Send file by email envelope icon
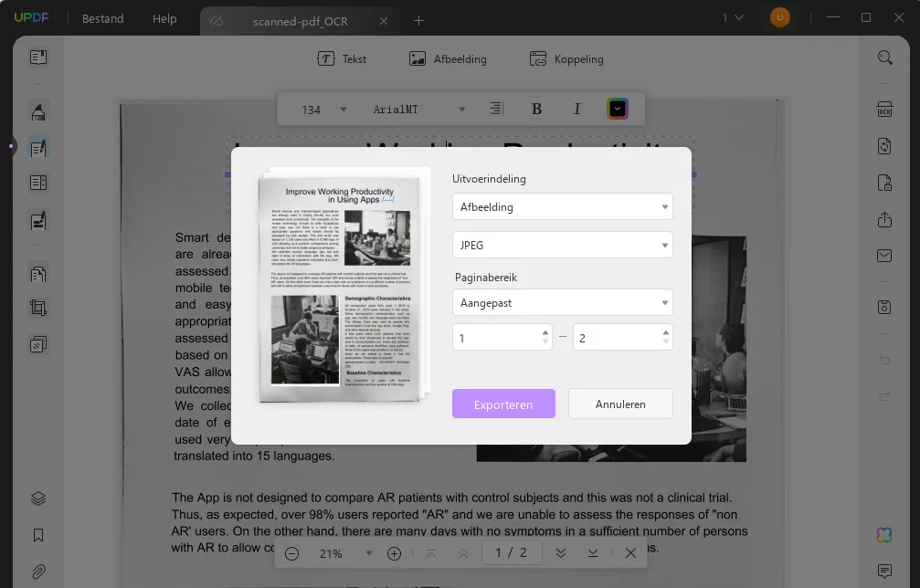Viewport: 920px width, 588px height. (x=884, y=256)
